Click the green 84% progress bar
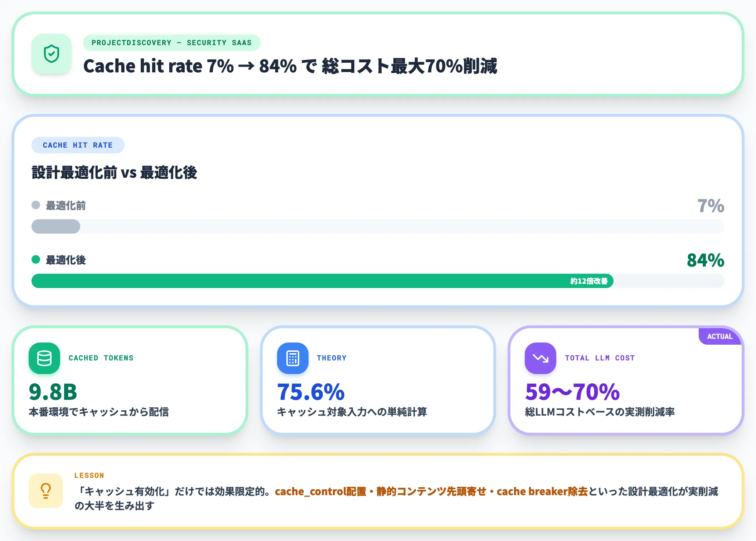This screenshot has width=756, height=541. 322,281
